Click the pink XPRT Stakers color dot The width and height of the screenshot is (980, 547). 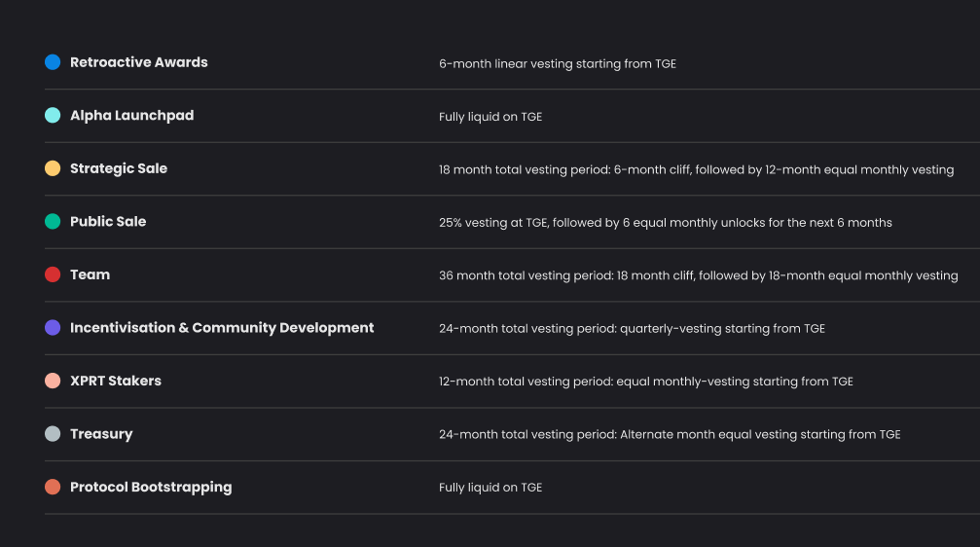pyautogui.click(x=53, y=381)
